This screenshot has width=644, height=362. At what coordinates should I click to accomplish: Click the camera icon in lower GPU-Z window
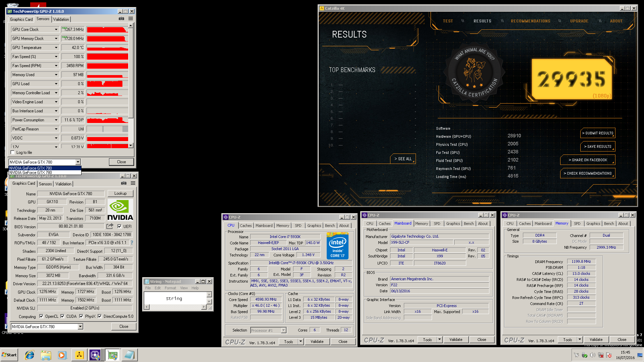[x=124, y=183]
